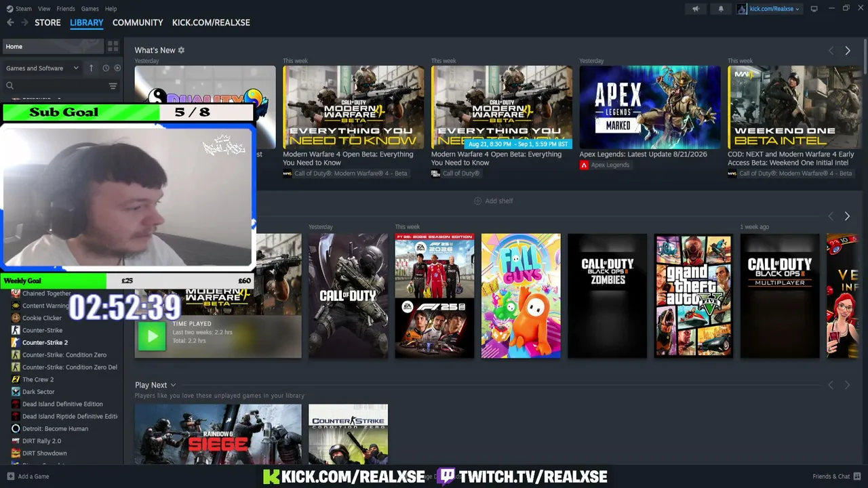Select Cookie Clicker in game list
868x488 pixels.
click(42, 318)
